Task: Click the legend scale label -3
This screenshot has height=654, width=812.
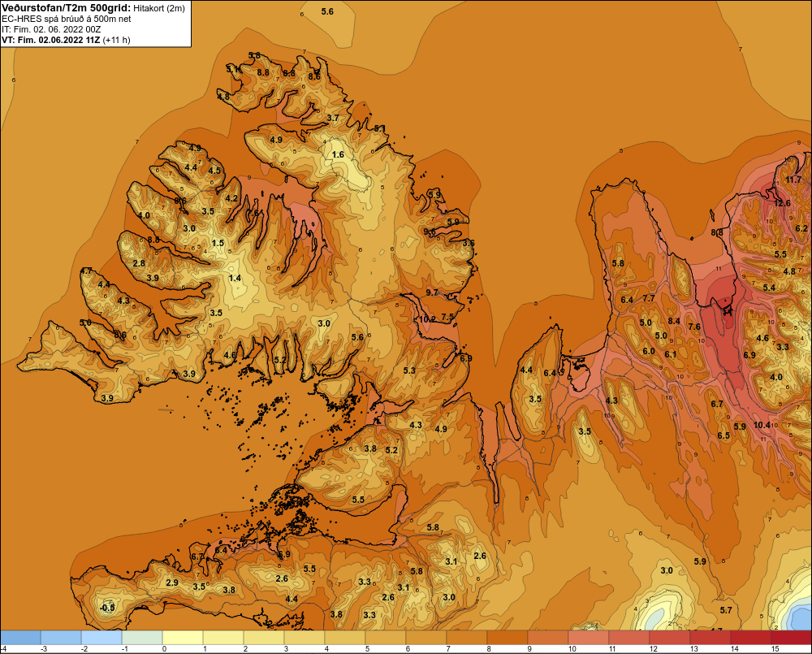Action: click(45, 649)
